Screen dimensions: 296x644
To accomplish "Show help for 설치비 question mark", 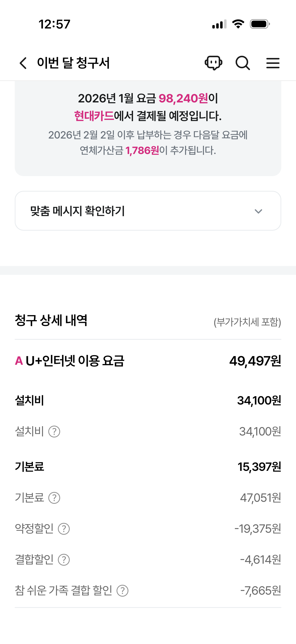I will 54,432.
